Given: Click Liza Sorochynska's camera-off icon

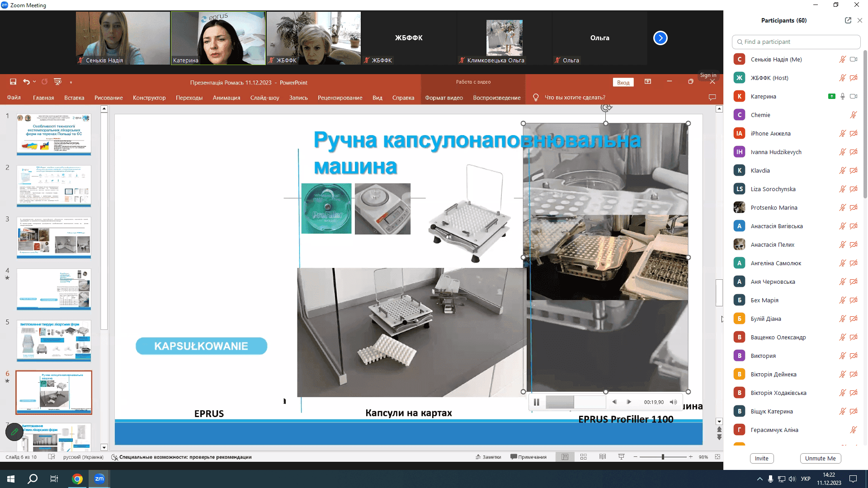Looking at the screenshot, I should tap(854, 189).
